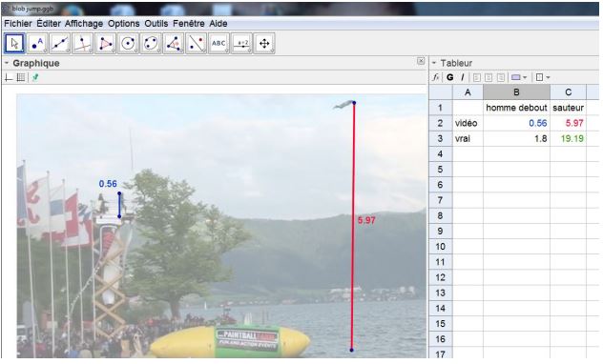Select the Perpendicular line tool
Image resolution: width=603 pixels, height=364 pixels.
(83, 44)
